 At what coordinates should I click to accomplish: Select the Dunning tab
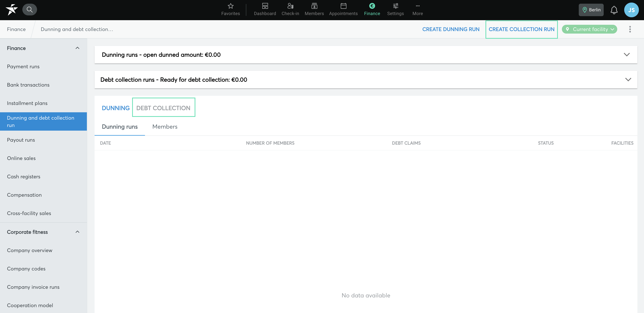pos(115,108)
